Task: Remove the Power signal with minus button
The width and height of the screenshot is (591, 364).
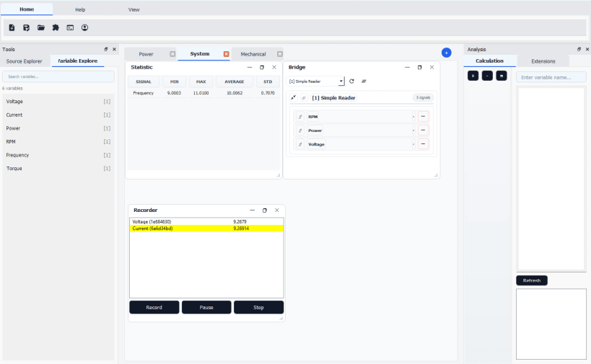Action: (x=423, y=130)
